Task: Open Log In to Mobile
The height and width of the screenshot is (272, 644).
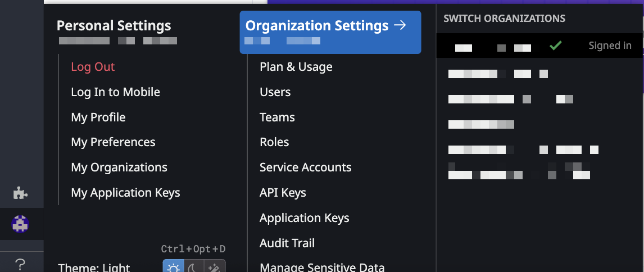Action: 115,92
